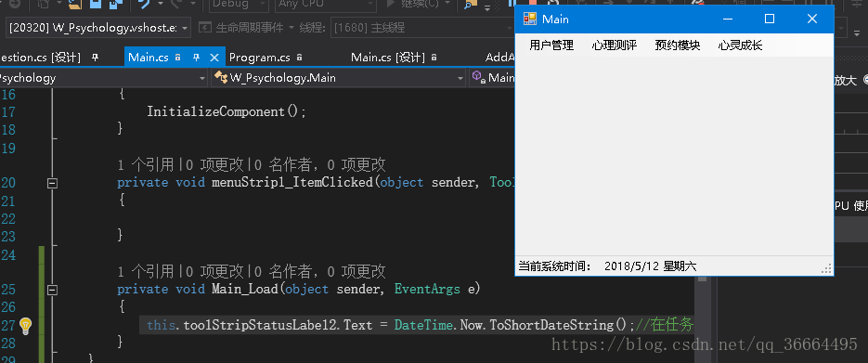
Task: Click the lock icon on the active Main.cs tab
Action: click(x=178, y=57)
